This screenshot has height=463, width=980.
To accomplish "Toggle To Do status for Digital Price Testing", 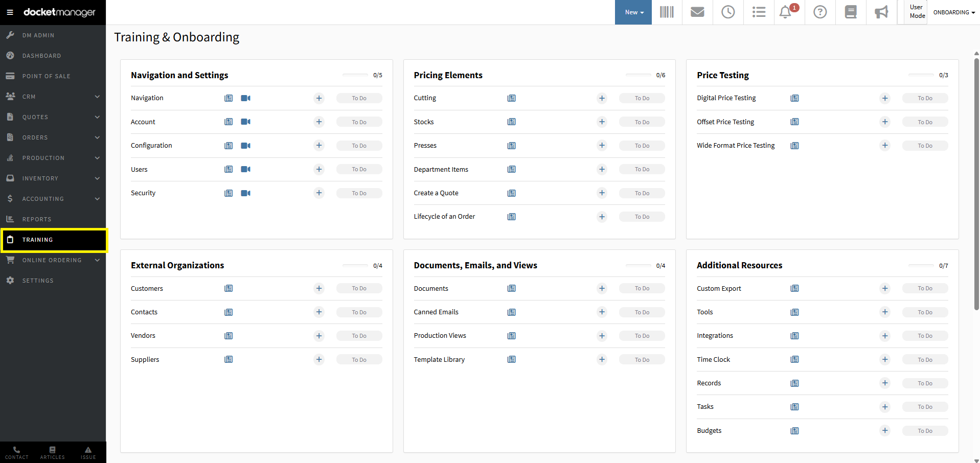I will (x=924, y=98).
